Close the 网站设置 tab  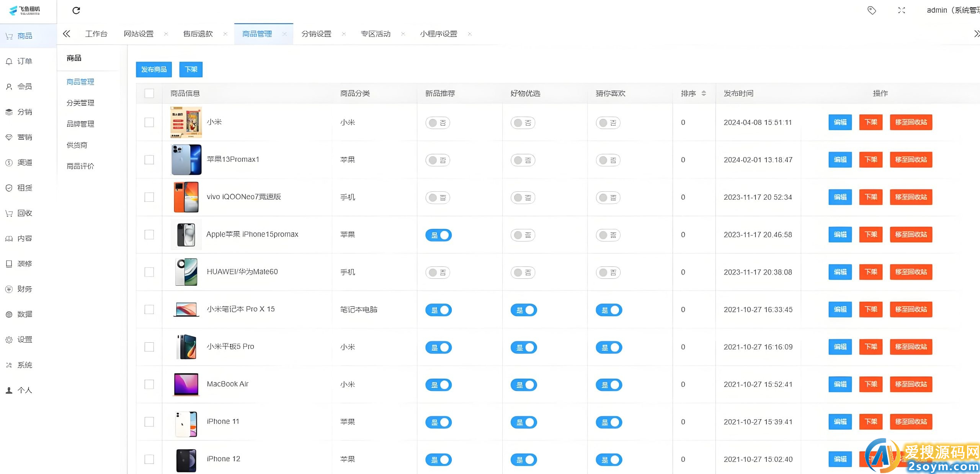[166, 34]
